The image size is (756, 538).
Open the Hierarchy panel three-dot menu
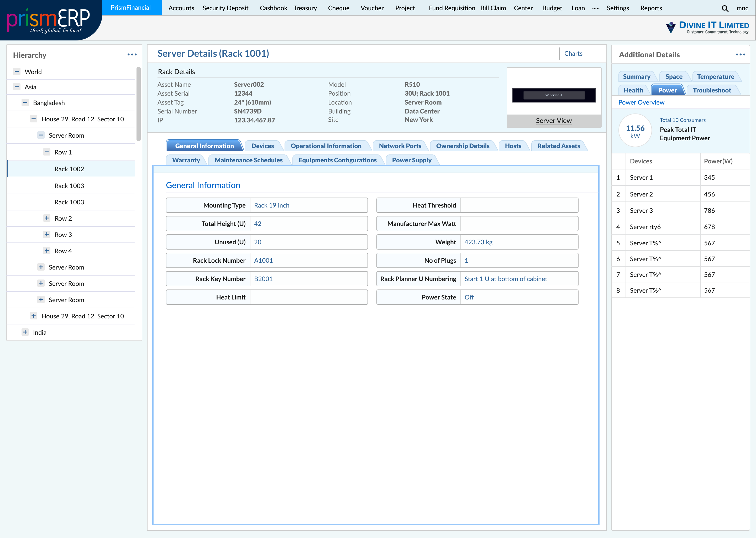coord(132,55)
